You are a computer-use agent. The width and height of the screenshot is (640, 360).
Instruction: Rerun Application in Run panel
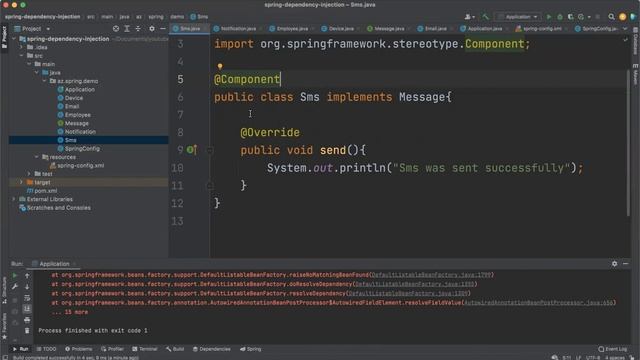(15, 276)
